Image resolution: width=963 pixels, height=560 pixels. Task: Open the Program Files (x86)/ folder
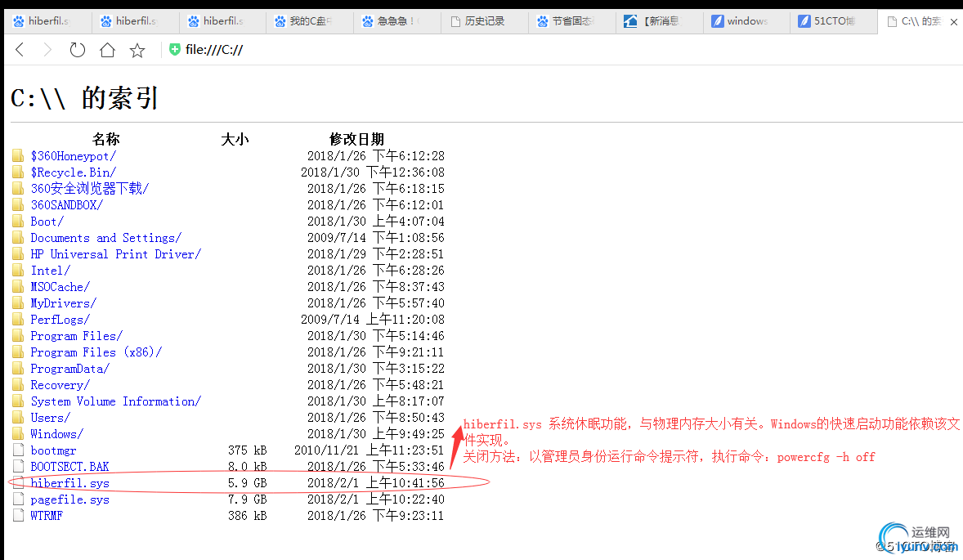click(96, 352)
